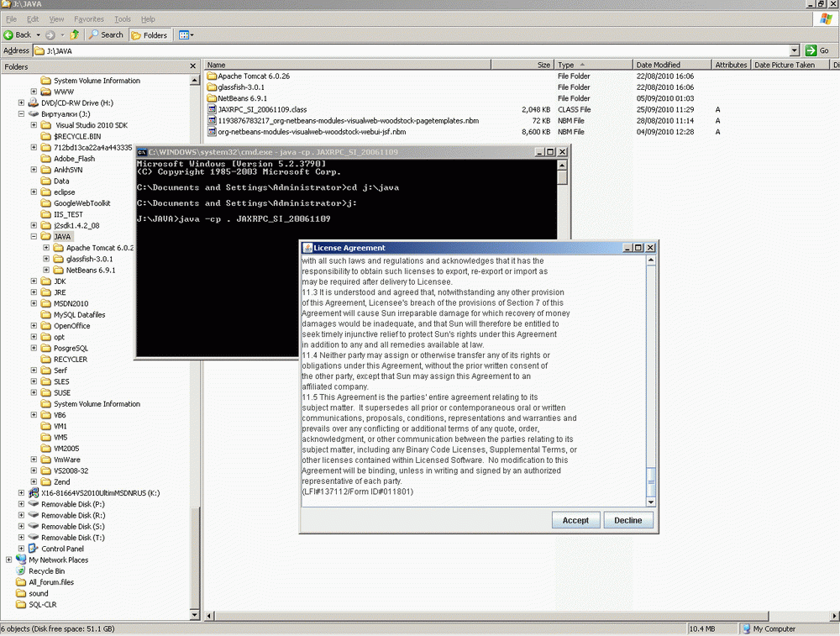Image resolution: width=840 pixels, height=636 pixels.
Task: Click Accept in License Agreement dialog
Action: (575, 520)
